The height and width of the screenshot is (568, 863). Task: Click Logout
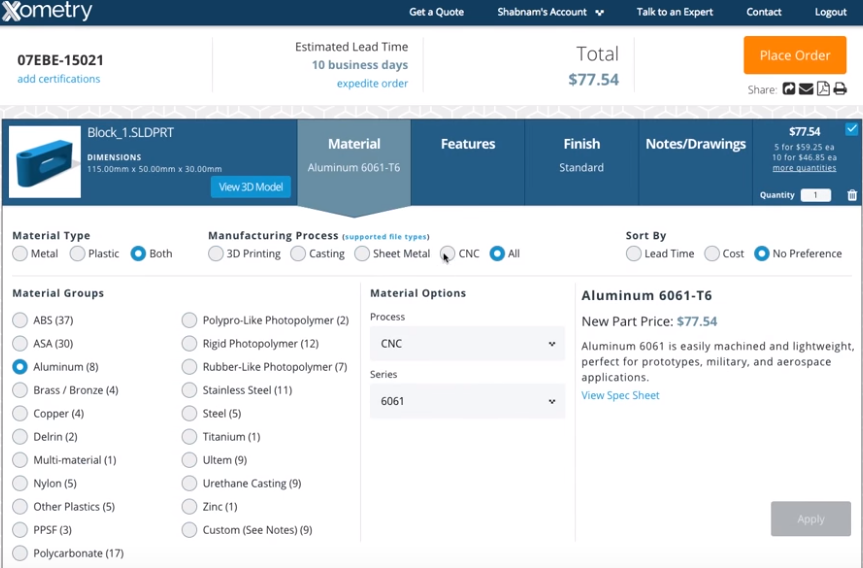[x=831, y=12]
